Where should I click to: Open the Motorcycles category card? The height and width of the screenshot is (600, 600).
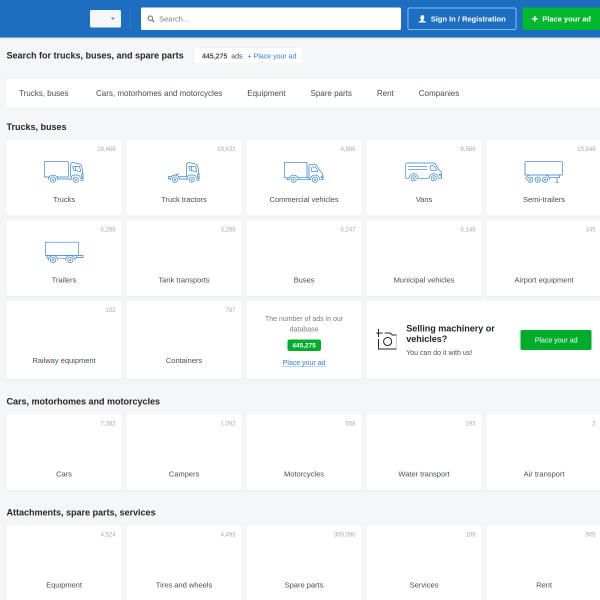point(304,452)
